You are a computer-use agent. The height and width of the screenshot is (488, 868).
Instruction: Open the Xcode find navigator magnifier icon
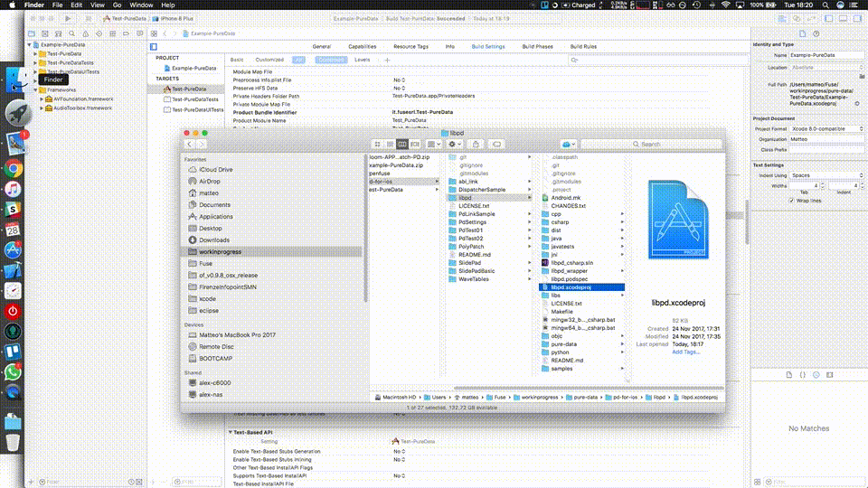point(72,33)
